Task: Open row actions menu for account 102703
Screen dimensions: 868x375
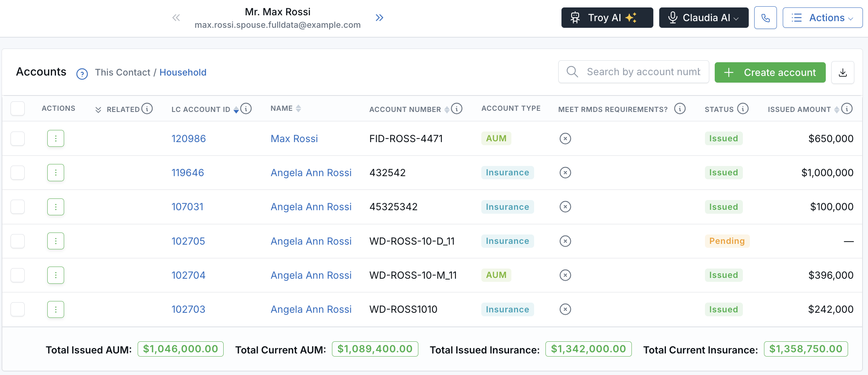Action: click(56, 309)
